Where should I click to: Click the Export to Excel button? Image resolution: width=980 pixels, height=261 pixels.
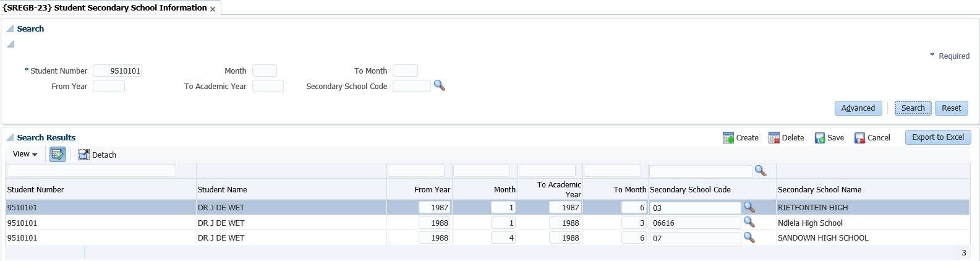point(937,137)
